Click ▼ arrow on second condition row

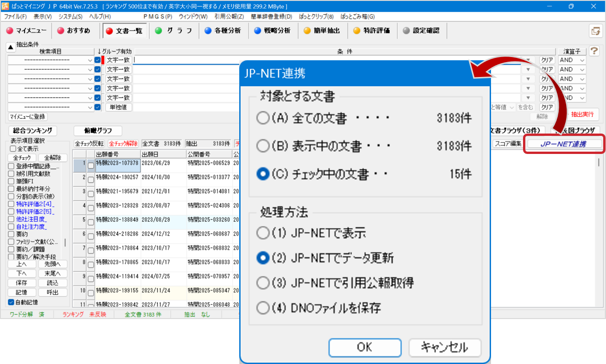pyautogui.click(x=528, y=70)
